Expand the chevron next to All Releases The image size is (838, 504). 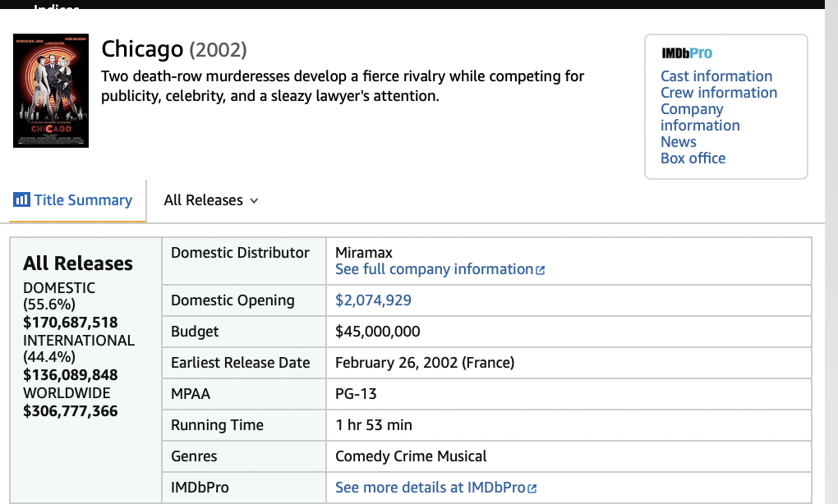click(x=254, y=201)
